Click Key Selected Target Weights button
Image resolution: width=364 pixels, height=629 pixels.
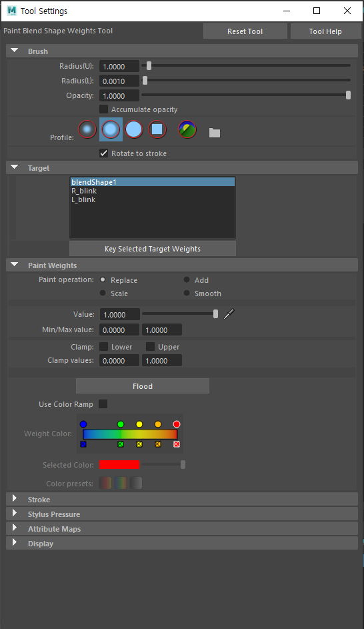tap(153, 249)
